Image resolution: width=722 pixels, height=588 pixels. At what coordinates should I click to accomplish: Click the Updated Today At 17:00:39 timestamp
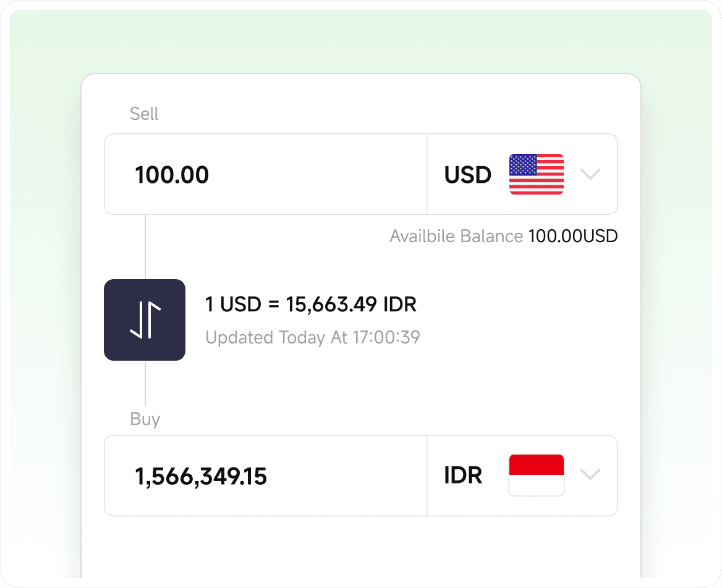pyautogui.click(x=312, y=337)
